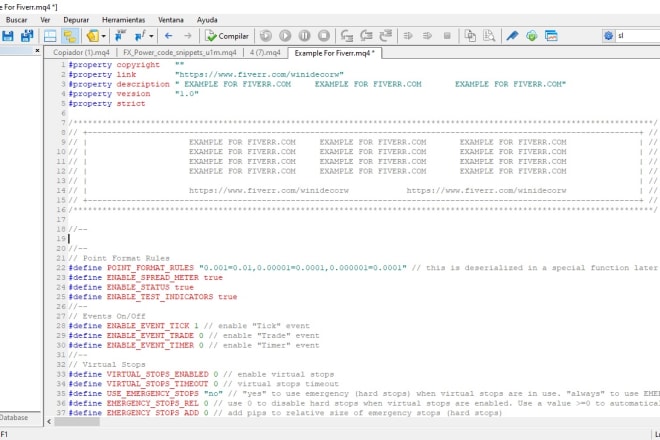Click the Save file icon
The width and height of the screenshot is (660, 440).
tap(8, 36)
